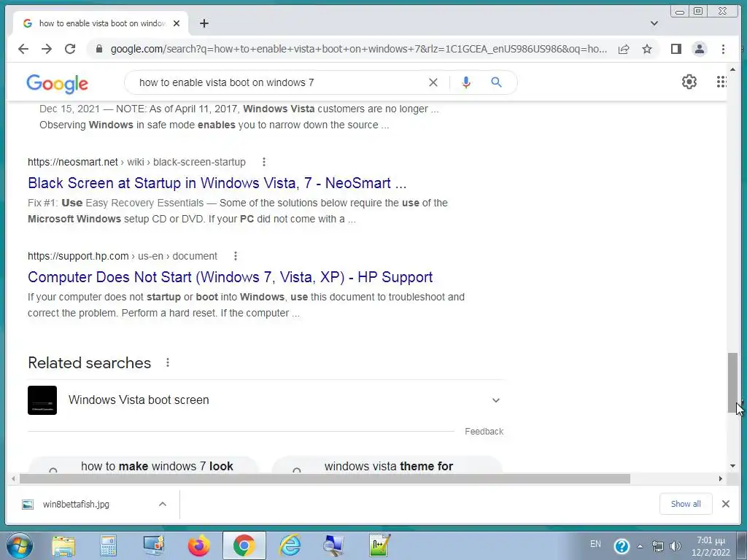This screenshot has width=747, height=560.
Task: Open the tab search dropdown arrow
Action: point(654,23)
